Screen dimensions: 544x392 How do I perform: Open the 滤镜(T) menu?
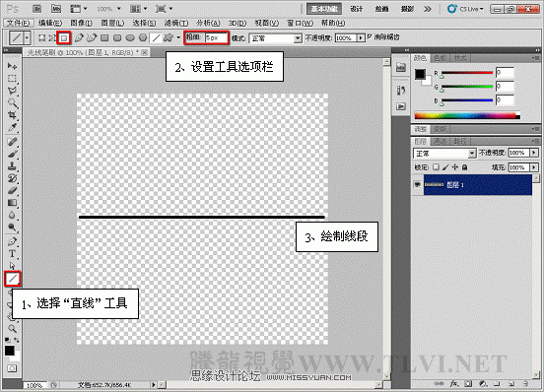pyautogui.click(x=176, y=23)
